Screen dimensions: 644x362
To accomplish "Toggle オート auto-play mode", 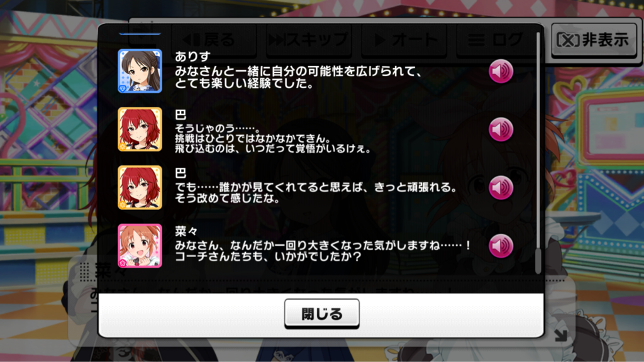I will [404, 40].
